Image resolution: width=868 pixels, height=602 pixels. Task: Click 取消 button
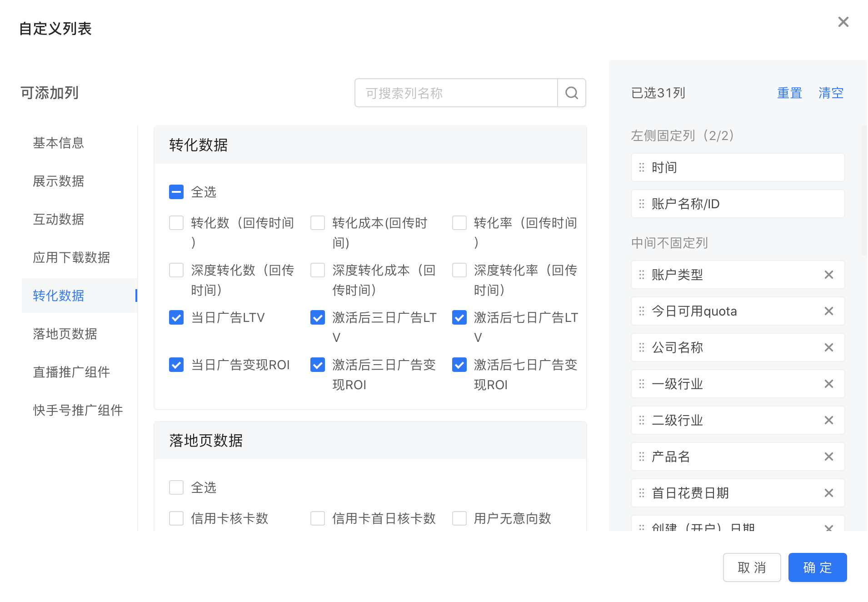752,567
